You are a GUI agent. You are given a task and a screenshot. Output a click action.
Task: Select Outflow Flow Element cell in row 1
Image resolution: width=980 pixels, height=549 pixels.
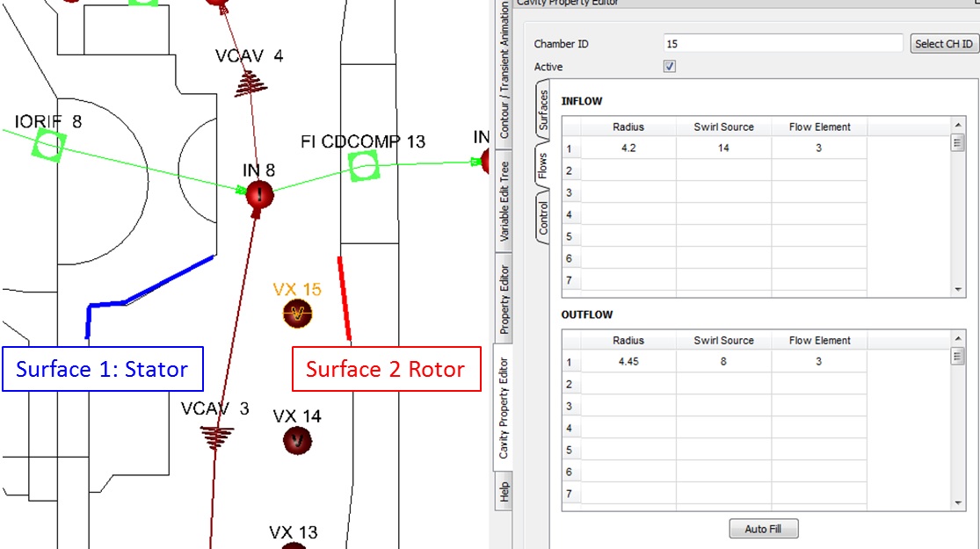click(819, 362)
